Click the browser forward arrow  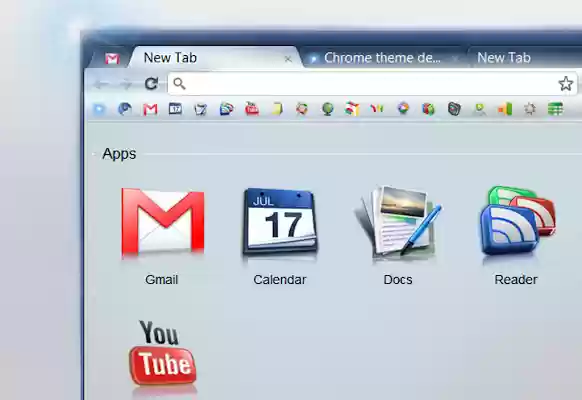tap(127, 84)
